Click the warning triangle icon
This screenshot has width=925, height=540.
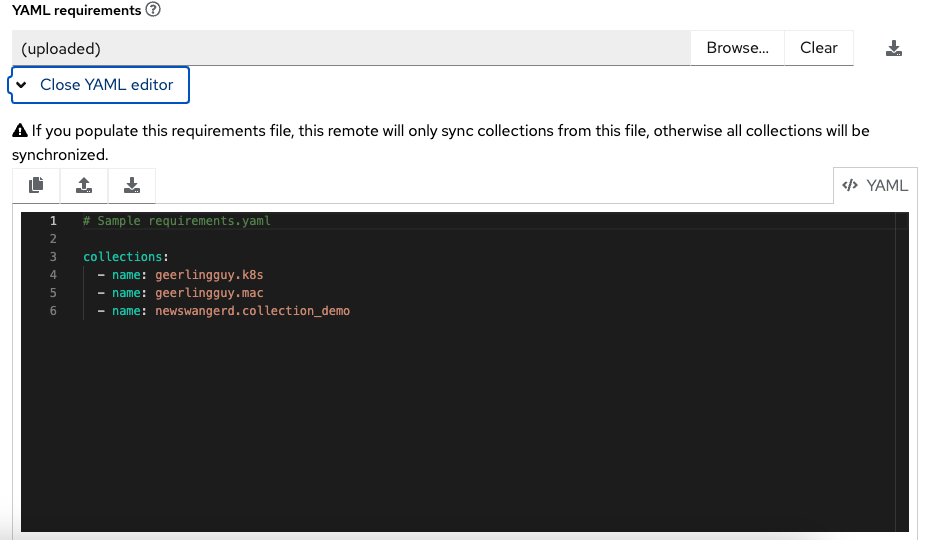pyautogui.click(x=19, y=131)
